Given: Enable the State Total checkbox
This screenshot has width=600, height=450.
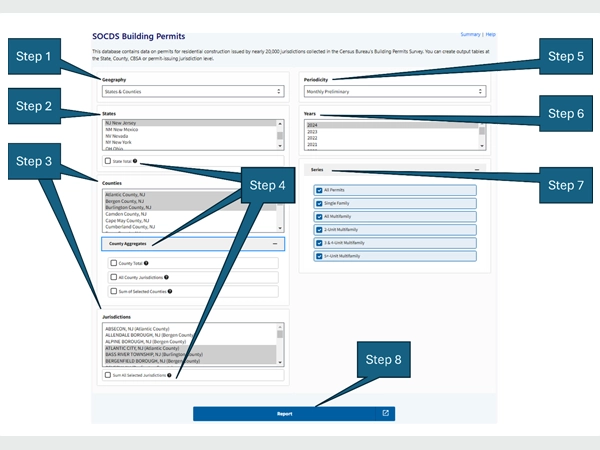Looking at the screenshot, I should [108, 161].
